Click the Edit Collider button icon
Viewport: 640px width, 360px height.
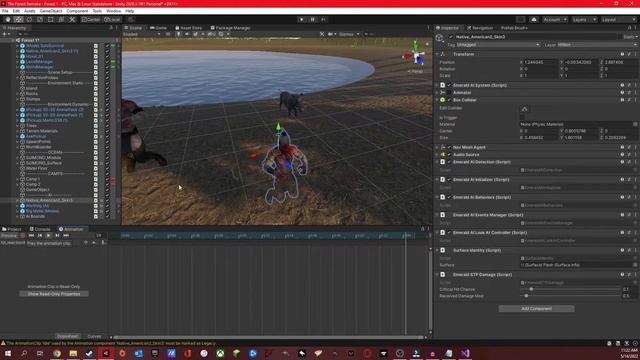click(x=524, y=109)
